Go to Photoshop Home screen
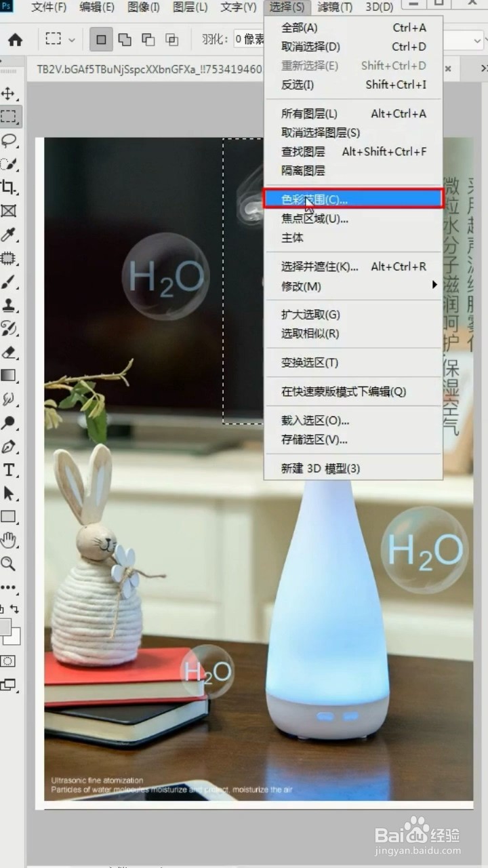488x868 pixels. [x=15, y=40]
